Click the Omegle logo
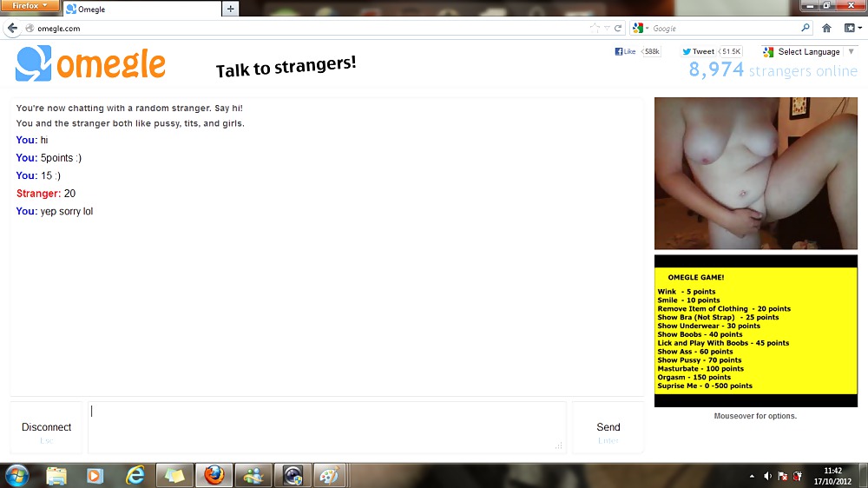Image resolution: width=868 pixels, height=488 pixels. [90, 63]
